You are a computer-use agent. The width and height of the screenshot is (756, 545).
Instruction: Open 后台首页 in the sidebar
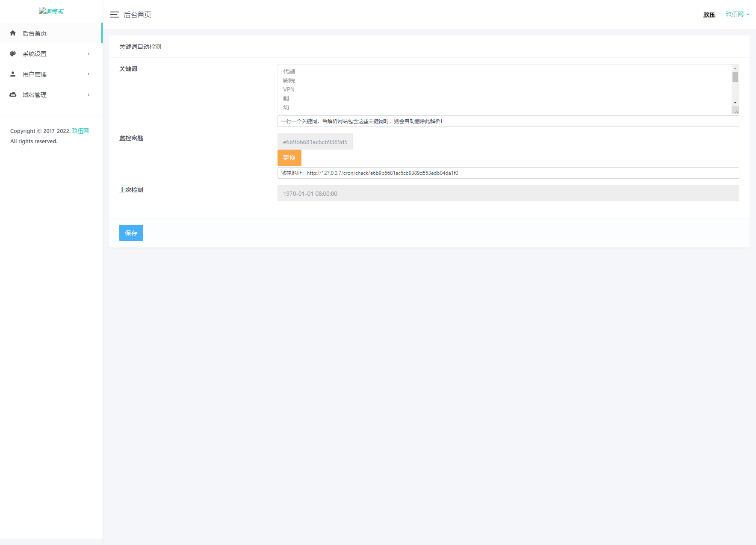35,33
